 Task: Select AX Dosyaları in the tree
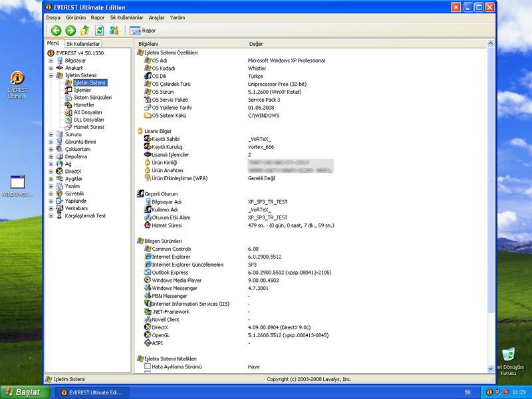point(88,112)
